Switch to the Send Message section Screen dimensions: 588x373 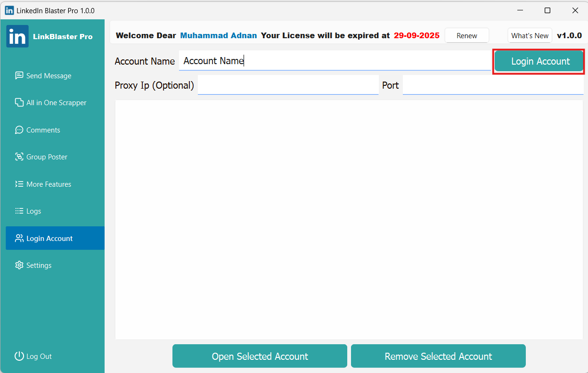coord(49,75)
